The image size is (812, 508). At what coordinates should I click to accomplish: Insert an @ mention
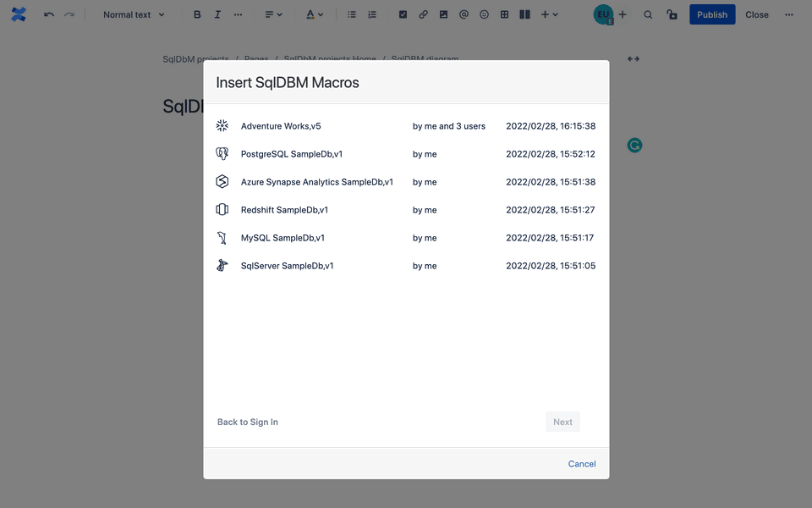tap(464, 14)
